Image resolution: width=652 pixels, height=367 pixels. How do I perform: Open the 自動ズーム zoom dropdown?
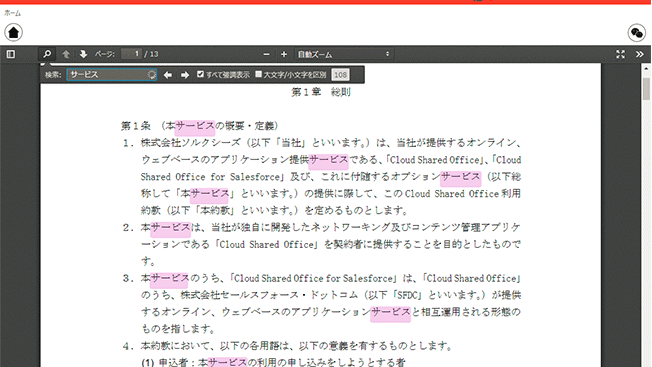coord(344,54)
